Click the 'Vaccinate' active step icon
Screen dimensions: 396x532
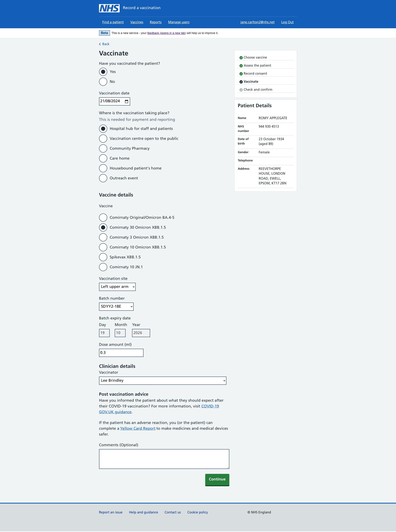[x=241, y=81]
